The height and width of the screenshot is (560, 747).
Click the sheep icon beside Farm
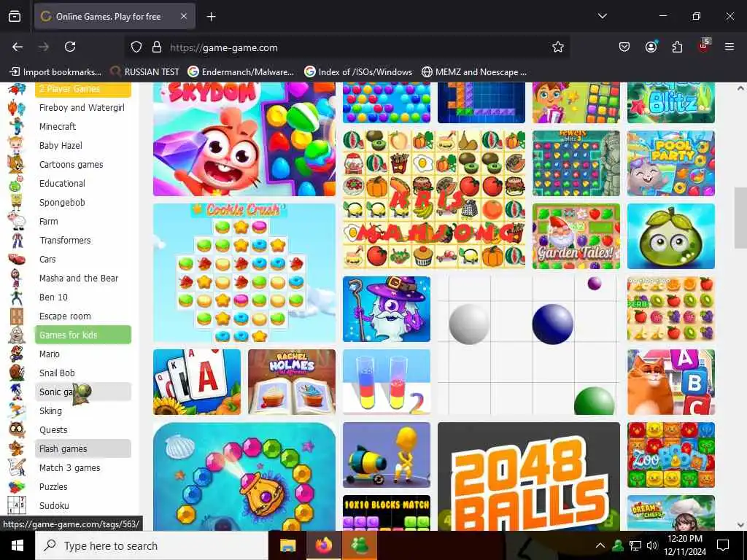point(17,221)
